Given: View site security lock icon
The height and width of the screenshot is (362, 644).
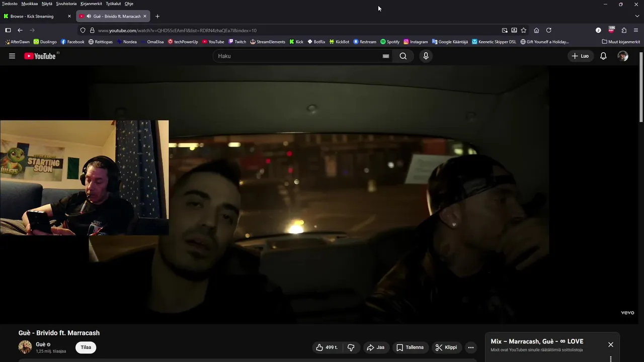Looking at the screenshot, I should [x=92, y=30].
